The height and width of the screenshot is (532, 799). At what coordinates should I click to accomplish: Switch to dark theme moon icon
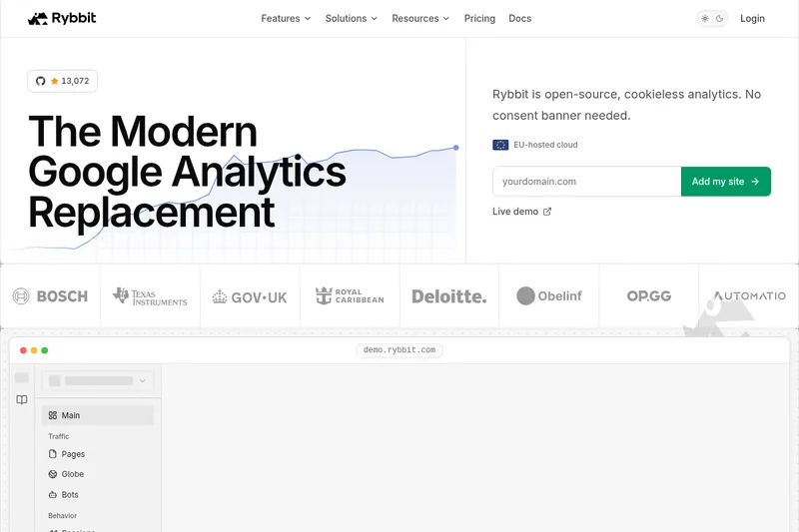(719, 18)
